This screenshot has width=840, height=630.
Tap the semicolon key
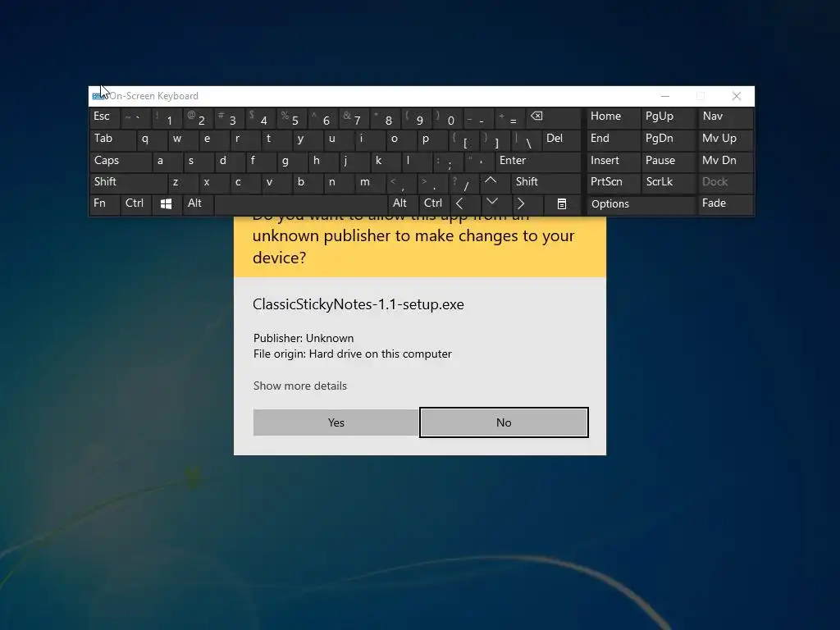pos(449,162)
